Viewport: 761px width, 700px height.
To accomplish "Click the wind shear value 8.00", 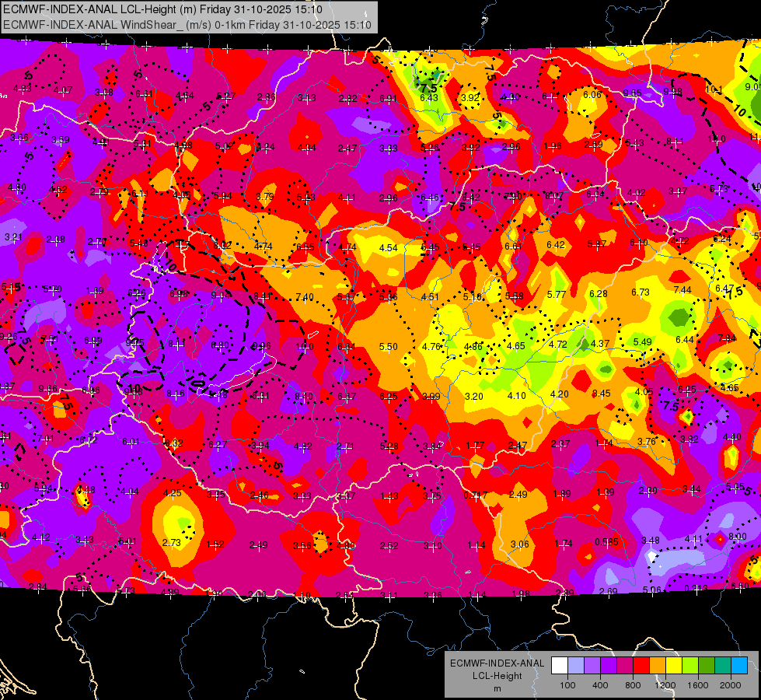I will pyautogui.click(x=737, y=537).
